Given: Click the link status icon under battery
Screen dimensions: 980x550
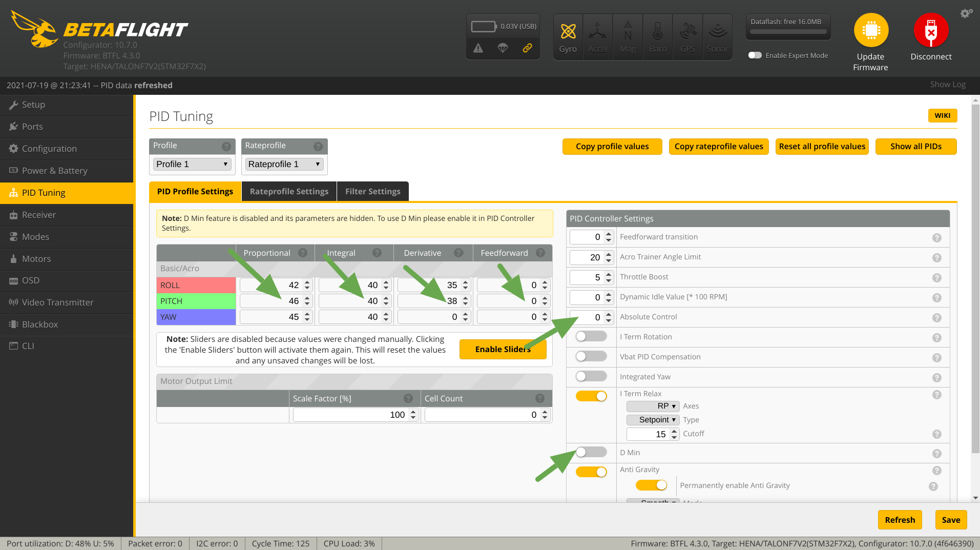Looking at the screenshot, I should coord(527,48).
